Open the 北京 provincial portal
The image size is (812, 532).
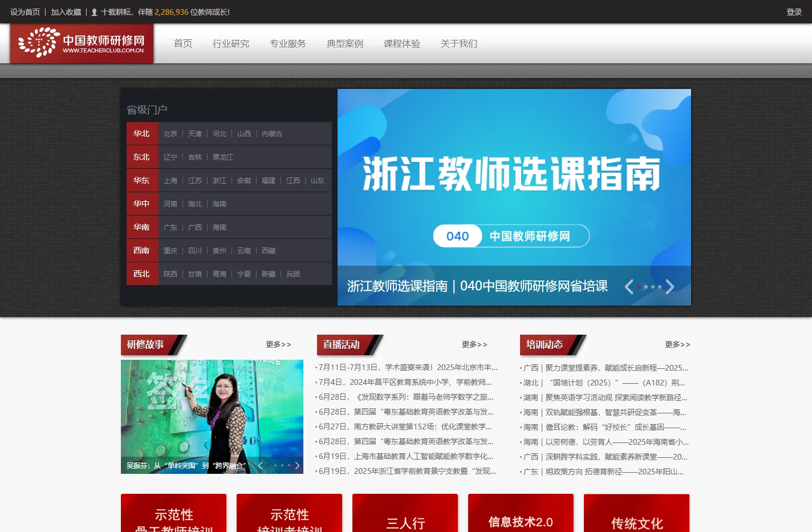click(x=170, y=133)
